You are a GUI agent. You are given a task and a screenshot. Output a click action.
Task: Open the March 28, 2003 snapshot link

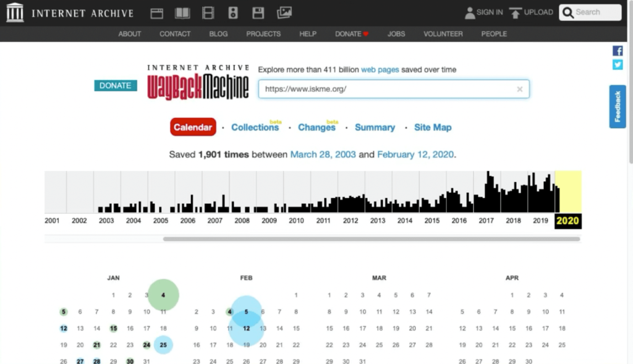[323, 154]
